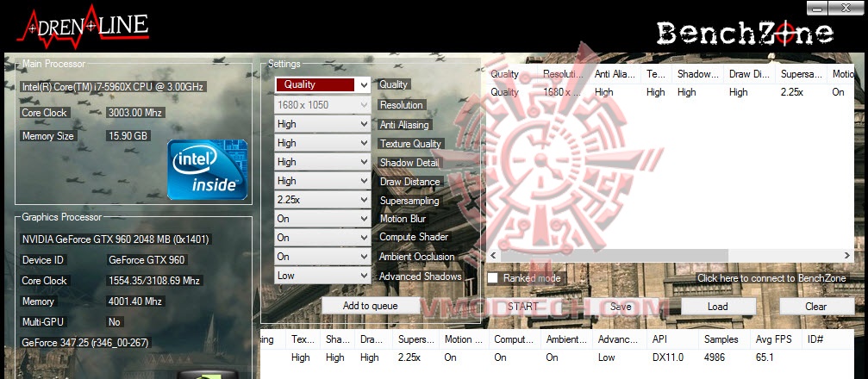Click the processor name i7-5960X text
868x379 pixels.
click(113, 87)
